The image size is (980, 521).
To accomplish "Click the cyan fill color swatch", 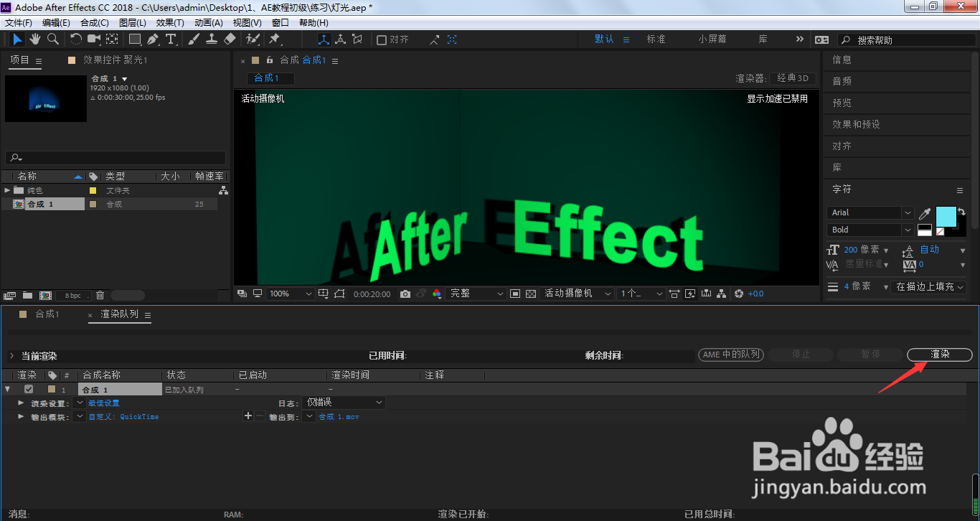I will pos(946,216).
